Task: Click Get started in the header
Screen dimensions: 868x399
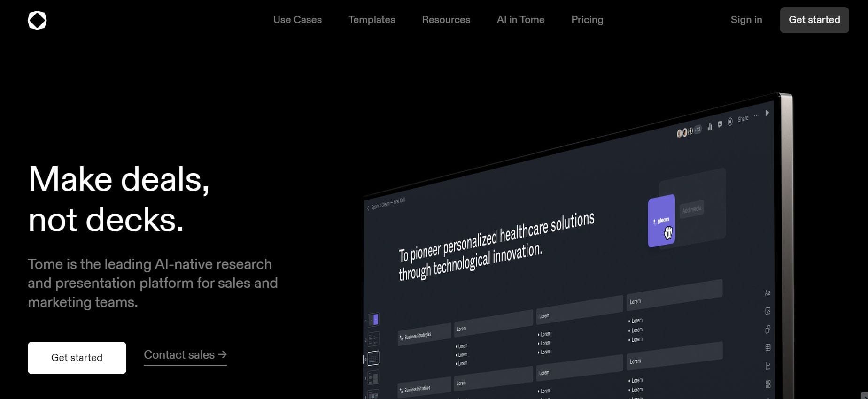Action: pos(814,20)
